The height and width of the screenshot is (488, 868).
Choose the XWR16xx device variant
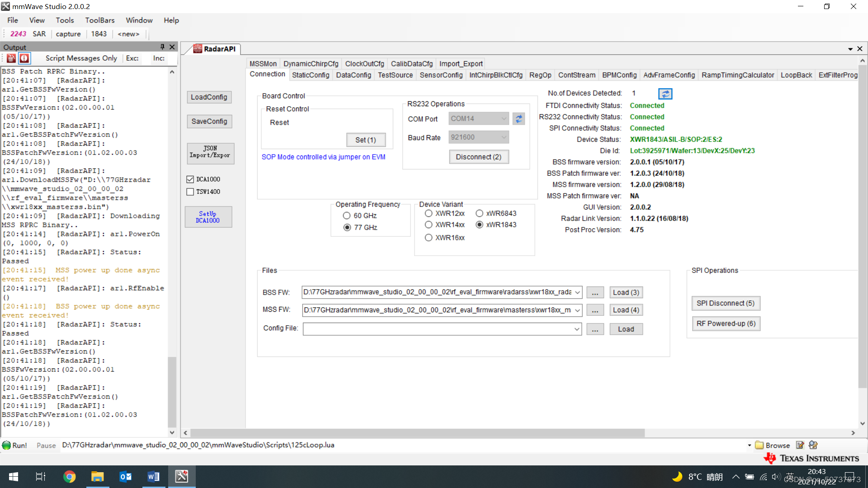coord(429,238)
